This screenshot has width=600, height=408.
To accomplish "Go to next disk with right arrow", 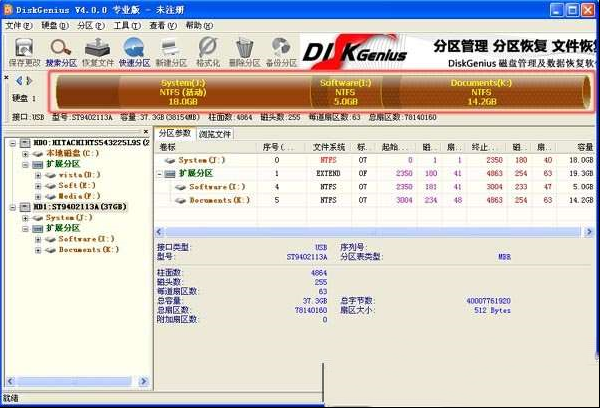I will [x=29, y=81].
